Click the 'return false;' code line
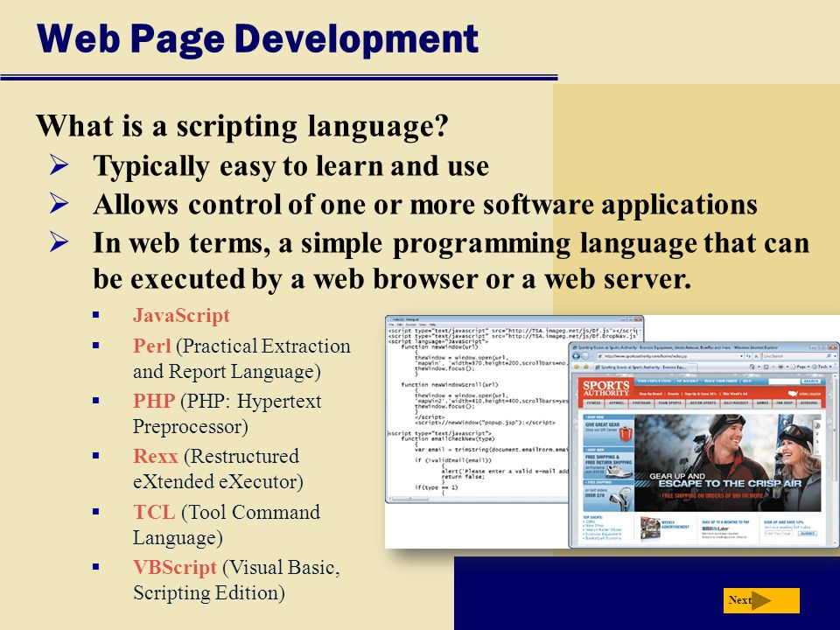 (x=463, y=476)
